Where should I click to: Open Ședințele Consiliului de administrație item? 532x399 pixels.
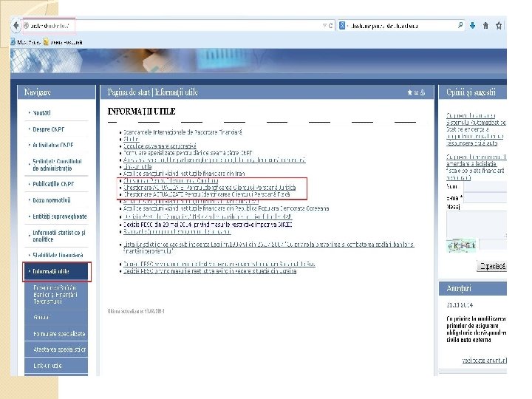(x=57, y=165)
